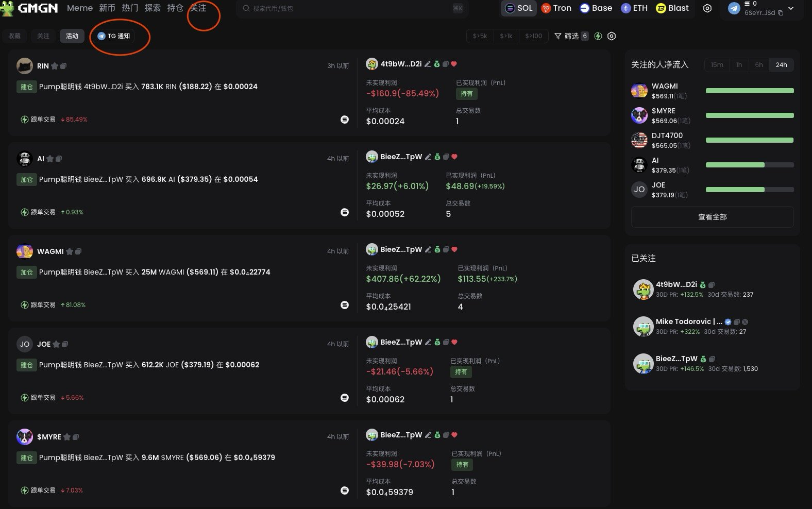812x509 pixels.
Task: Click copy-trade 跟单交易 for $MYRE
Action: [x=38, y=490]
